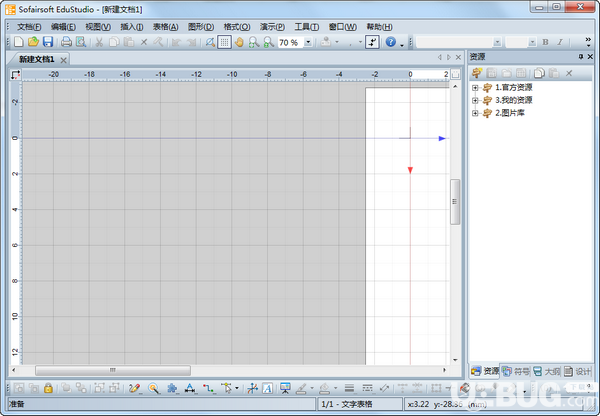Click the scroll-down arrow of the canvas scrollbar
600x416 pixels.
455,360
